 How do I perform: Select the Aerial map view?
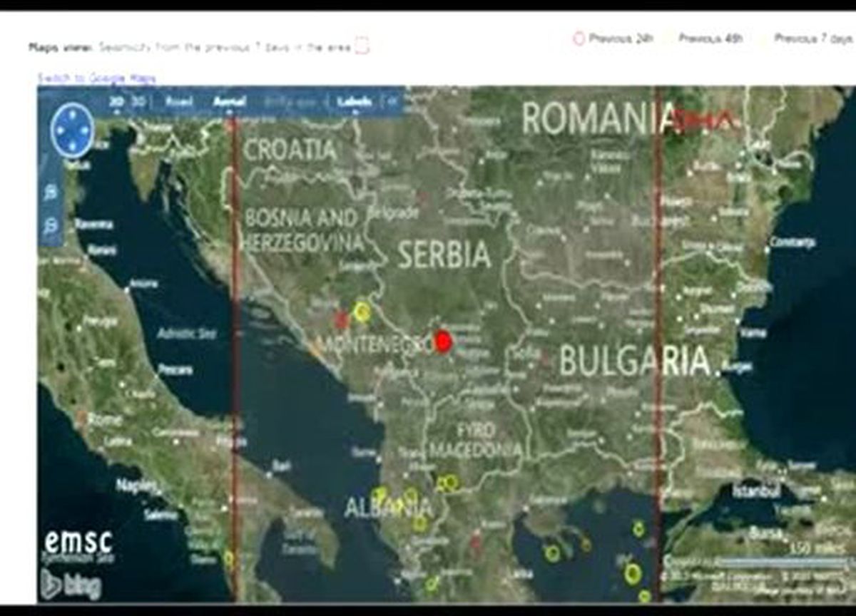[x=230, y=102]
